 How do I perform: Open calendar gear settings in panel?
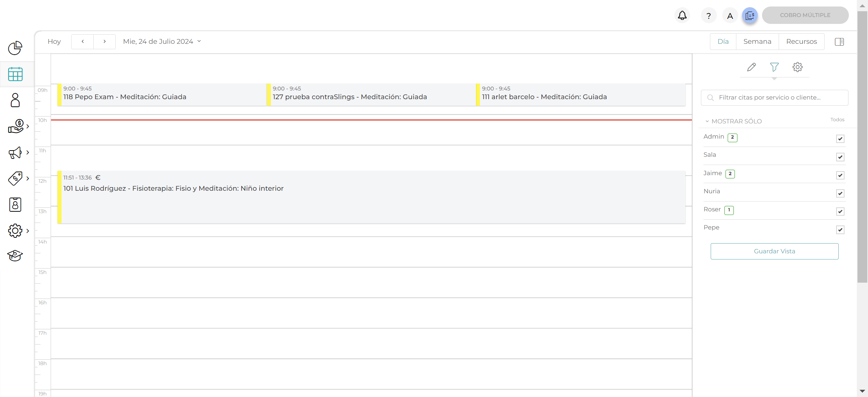point(797,67)
